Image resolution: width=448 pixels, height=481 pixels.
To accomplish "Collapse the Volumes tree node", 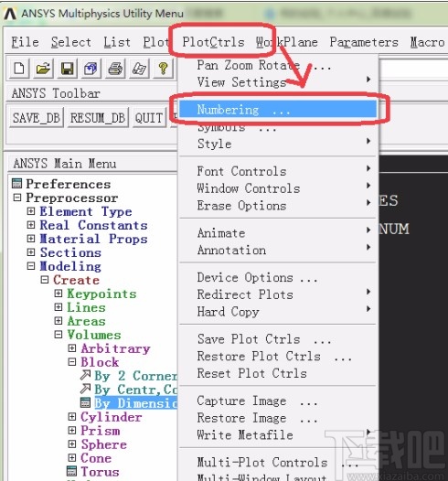I will click(59, 334).
